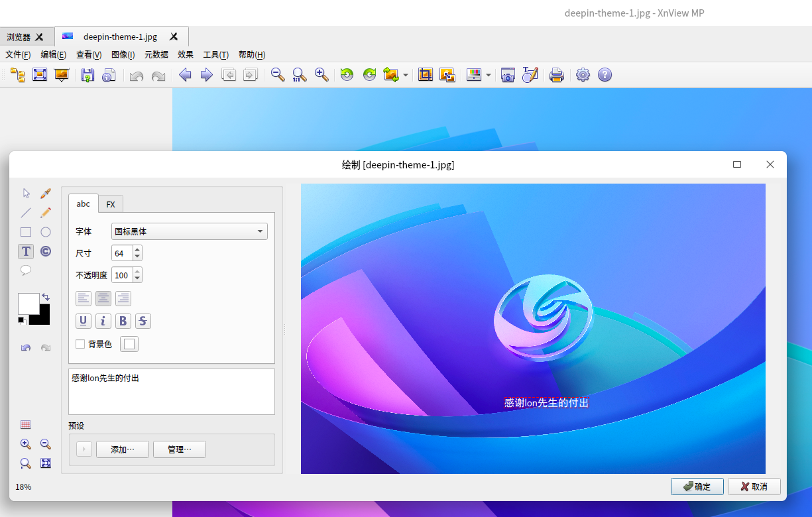Toggle bold formatting for the text

[x=123, y=321]
